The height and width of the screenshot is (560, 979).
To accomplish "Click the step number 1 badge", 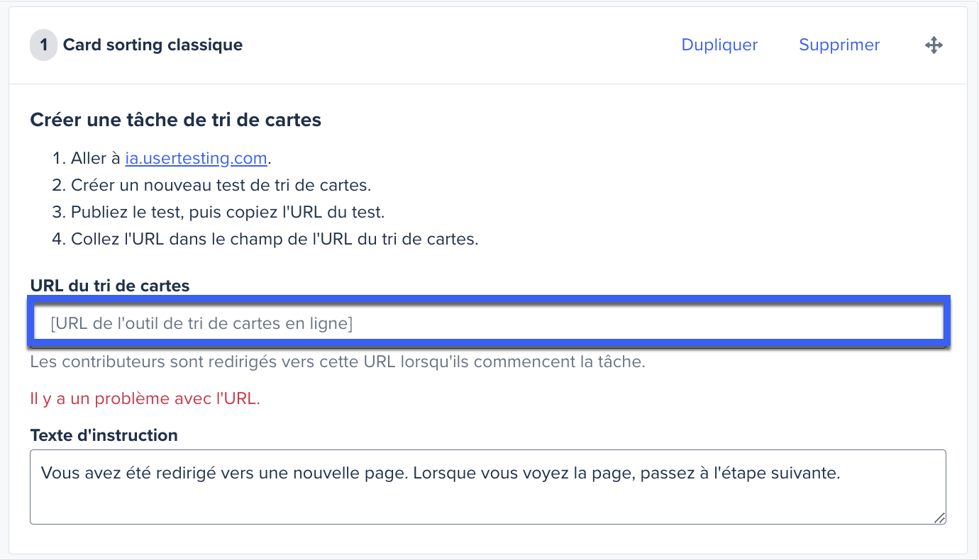I will pos(43,45).
